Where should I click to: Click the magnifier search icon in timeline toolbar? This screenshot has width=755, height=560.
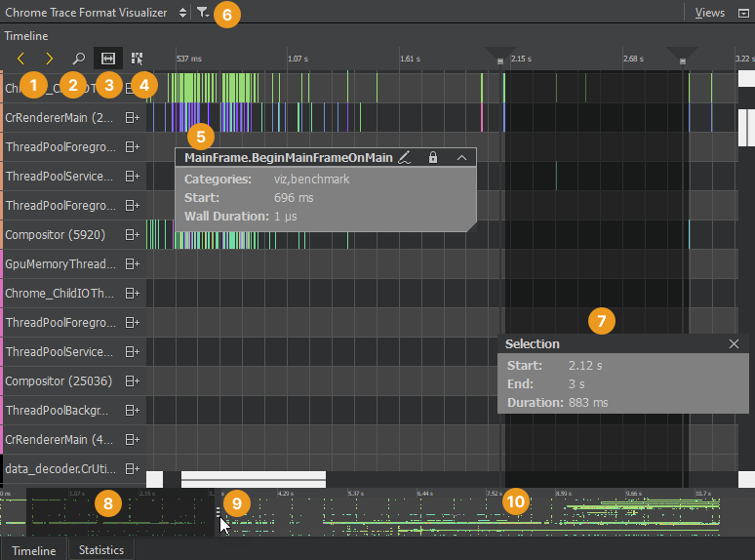coord(79,59)
